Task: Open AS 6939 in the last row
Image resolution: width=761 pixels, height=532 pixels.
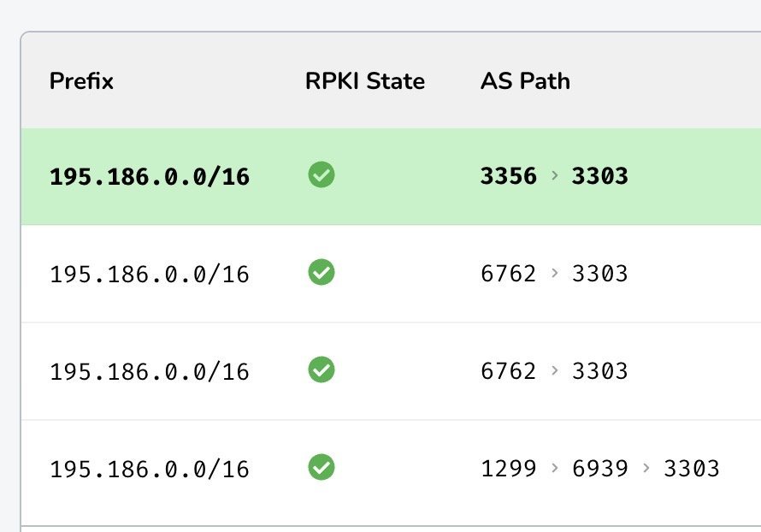Action: click(600, 469)
